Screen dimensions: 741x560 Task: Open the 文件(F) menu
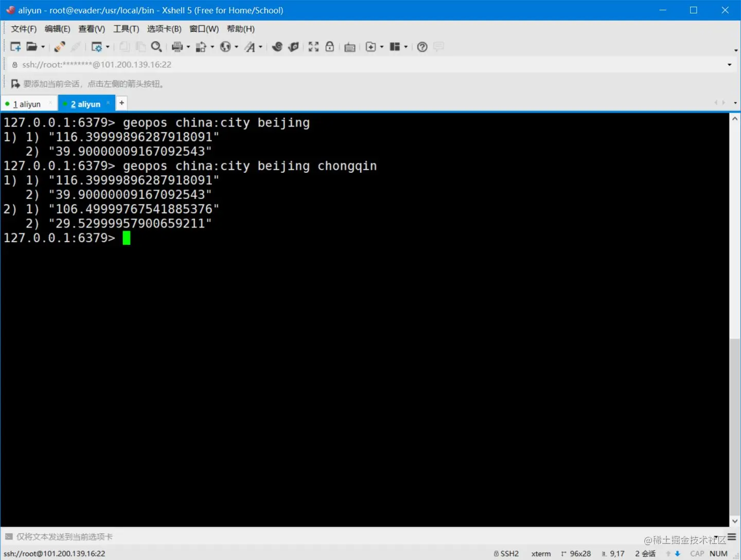[x=24, y=29]
